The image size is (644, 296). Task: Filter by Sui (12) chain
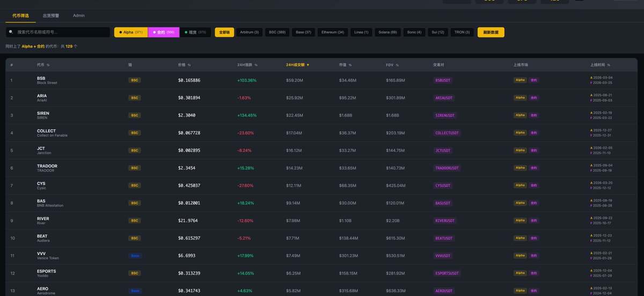[438, 32]
